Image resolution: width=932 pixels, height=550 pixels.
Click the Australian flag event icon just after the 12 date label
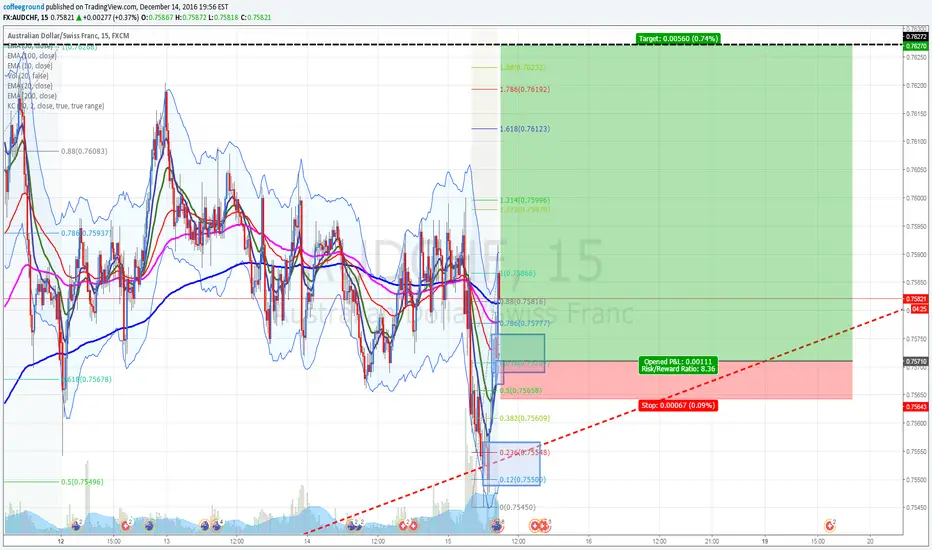(x=76, y=526)
